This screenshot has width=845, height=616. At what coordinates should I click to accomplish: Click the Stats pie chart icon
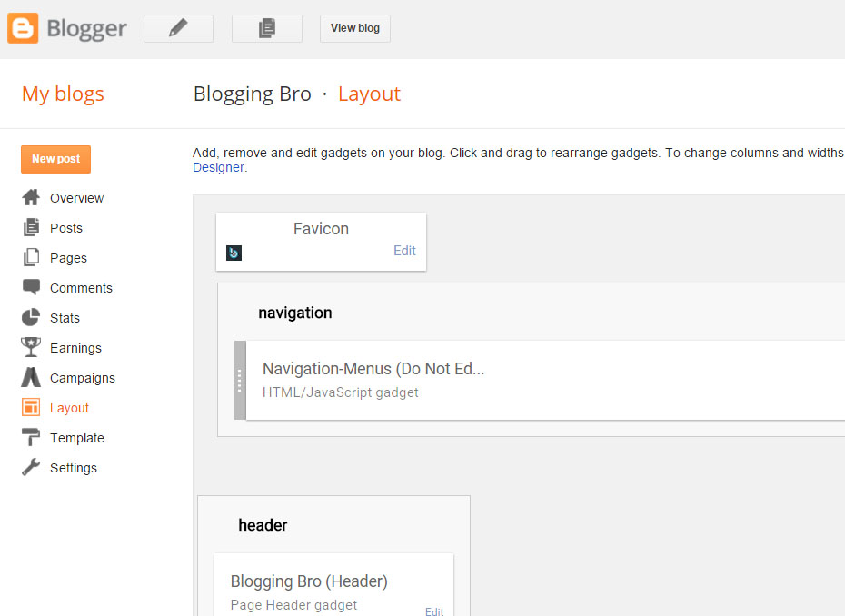pyautogui.click(x=31, y=317)
